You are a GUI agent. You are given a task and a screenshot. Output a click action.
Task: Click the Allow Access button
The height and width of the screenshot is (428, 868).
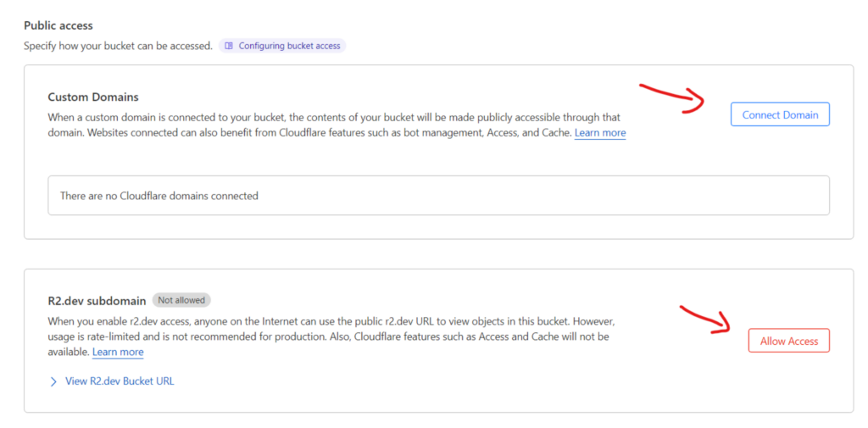pos(788,341)
